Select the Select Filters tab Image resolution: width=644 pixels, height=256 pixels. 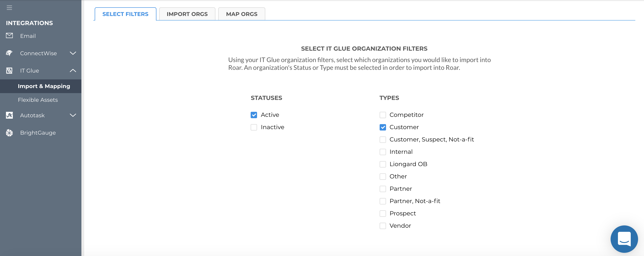tap(125, 14)
